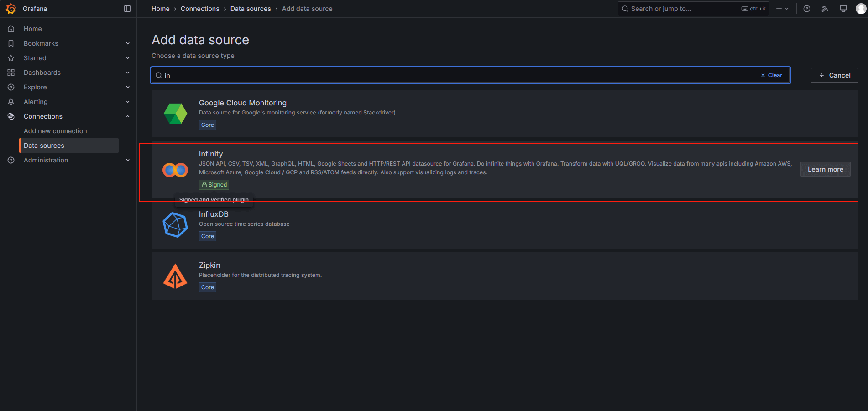Screen dimensions: 868x411
Task: Click the Learn more button for Infinity
Action: (x=825, y=169)
